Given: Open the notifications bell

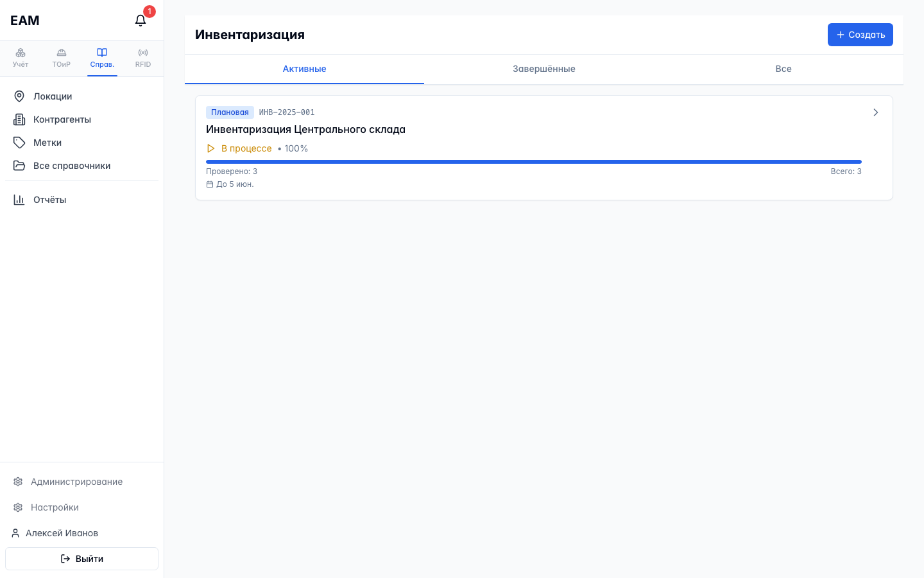Looking at the screenshot, I should coord(141,21).
